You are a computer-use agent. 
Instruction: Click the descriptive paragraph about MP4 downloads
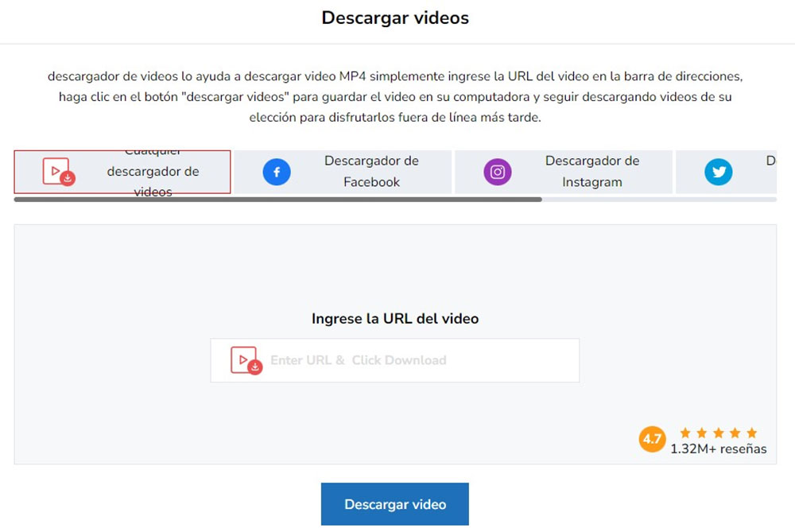click(395, 97)
